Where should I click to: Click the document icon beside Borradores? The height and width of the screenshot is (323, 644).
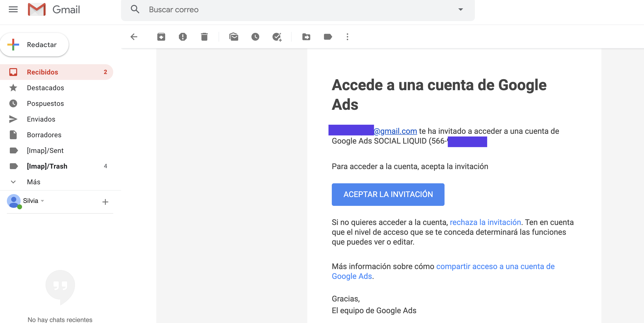click(13, 135)
